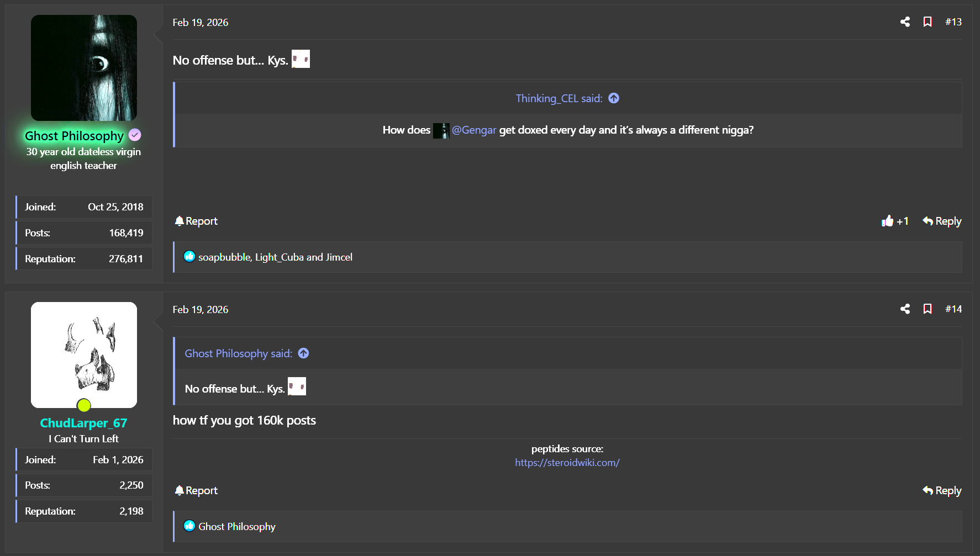The width and height of the screenshot is (980, 556).
Task: Open the steroidwiki.com link
Action: (567, 463)
